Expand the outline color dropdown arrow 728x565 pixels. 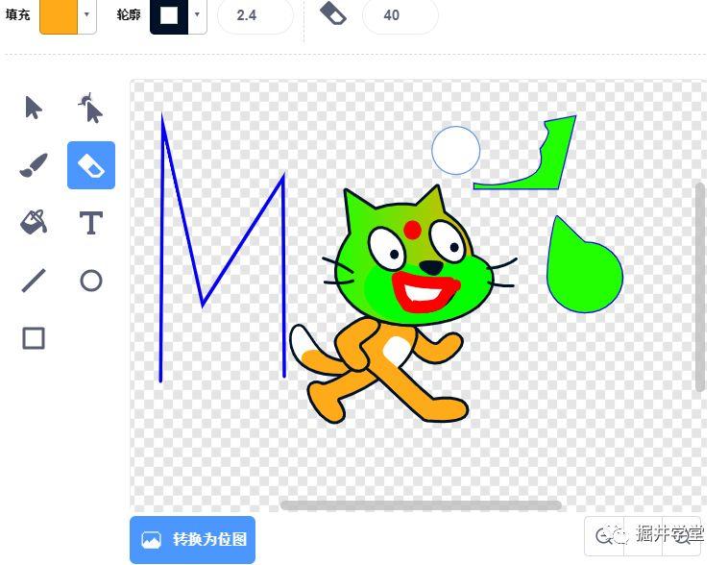click(197, 15)
